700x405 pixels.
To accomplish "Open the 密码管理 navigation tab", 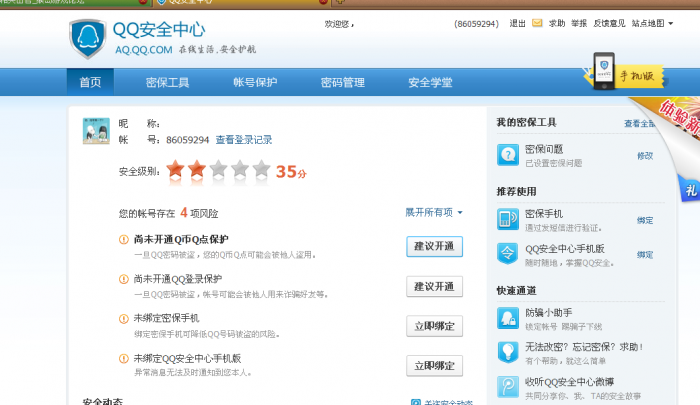I will pyautogui.click(x=342, y=82).
